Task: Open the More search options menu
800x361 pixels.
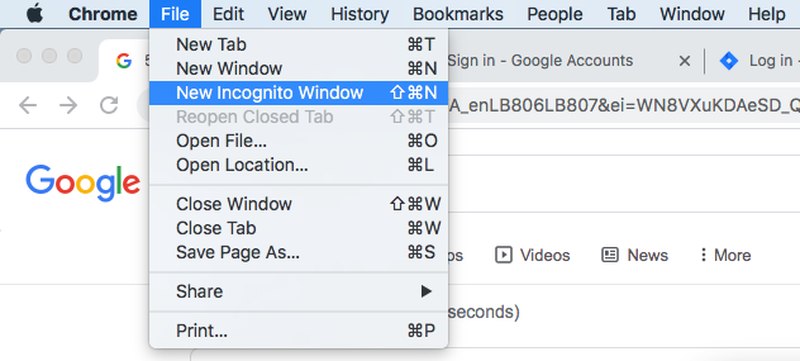Action: [726, 255]
